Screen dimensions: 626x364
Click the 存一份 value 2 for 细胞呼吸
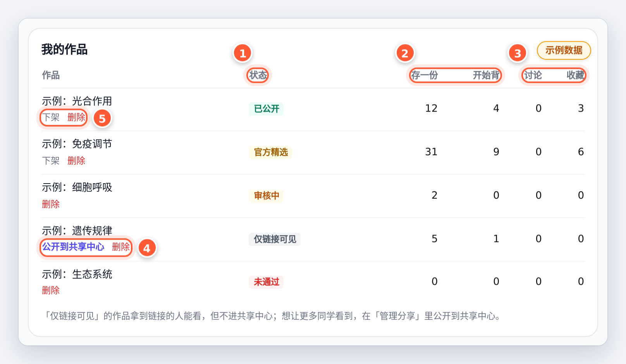(x=435, y=195)
